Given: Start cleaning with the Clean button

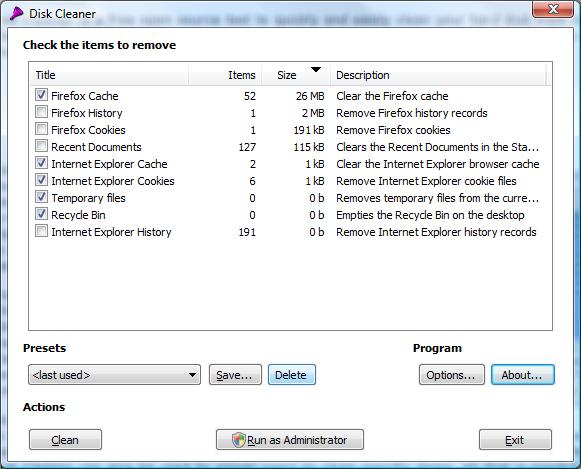Looking at the screenshot, I should (x=65, y=440).
